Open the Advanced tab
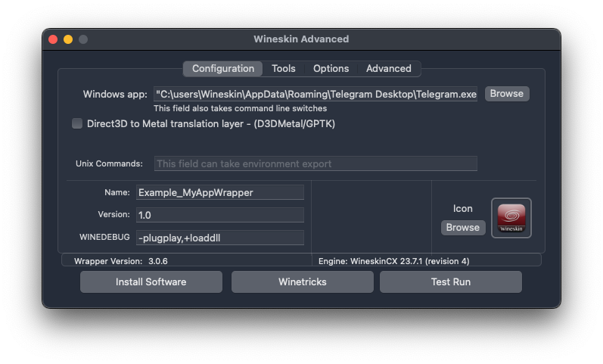The width and height of the screenshot is (603, 364). point(388,69)
